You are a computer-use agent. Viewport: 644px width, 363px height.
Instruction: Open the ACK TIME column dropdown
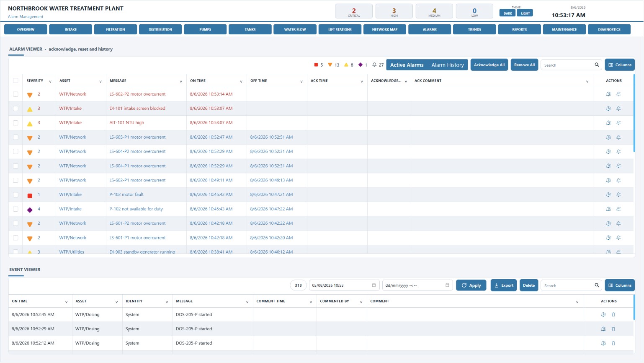[x=362, y=81]
